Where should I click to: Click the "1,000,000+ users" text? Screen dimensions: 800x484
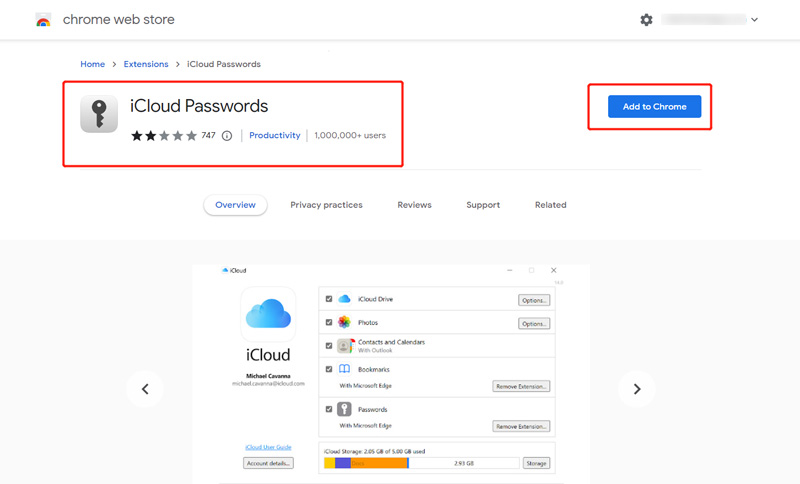(x=350, y=135)
